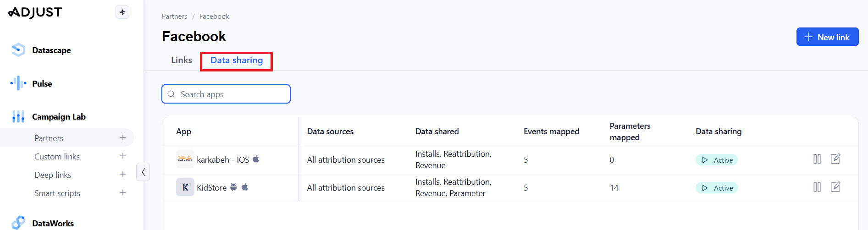Click plus icon next to Custom links
The width and height of the screenshot is (868, 230).
(123, 156)
